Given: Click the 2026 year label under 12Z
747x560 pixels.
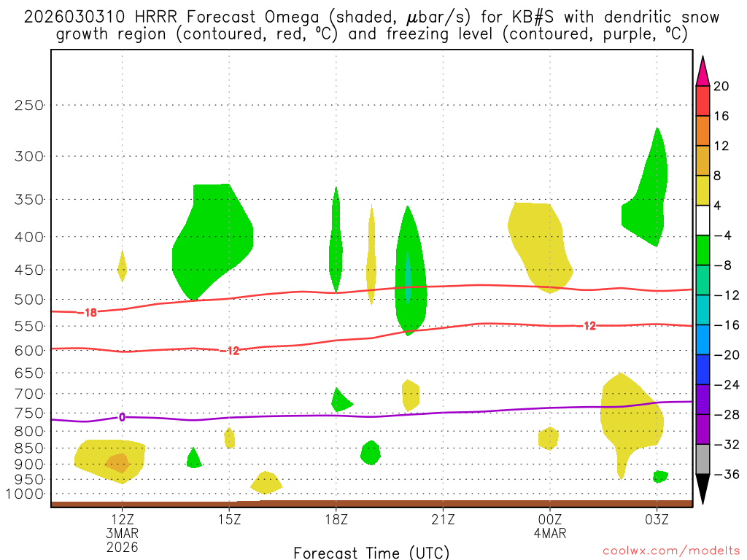Looking at the screenshot, I should 123,547.
